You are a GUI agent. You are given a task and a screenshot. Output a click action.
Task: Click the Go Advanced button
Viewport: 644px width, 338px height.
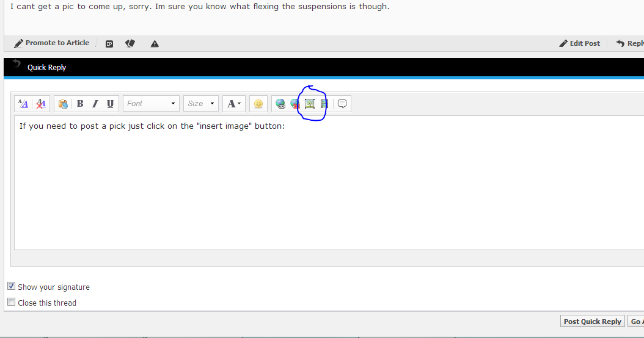coord(636,321)
